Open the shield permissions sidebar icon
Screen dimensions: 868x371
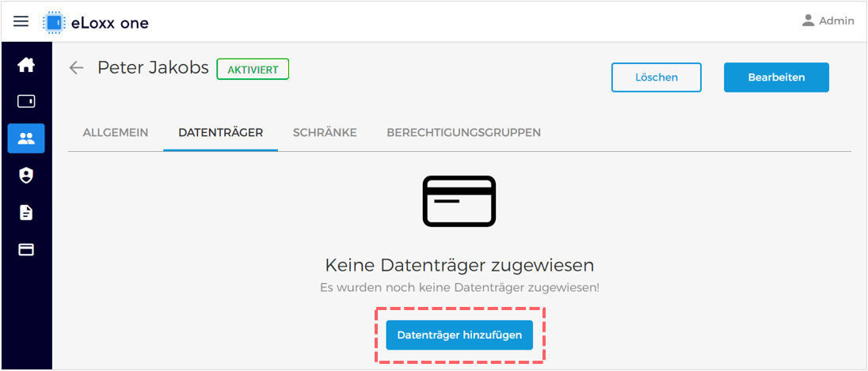click(26, 176)
